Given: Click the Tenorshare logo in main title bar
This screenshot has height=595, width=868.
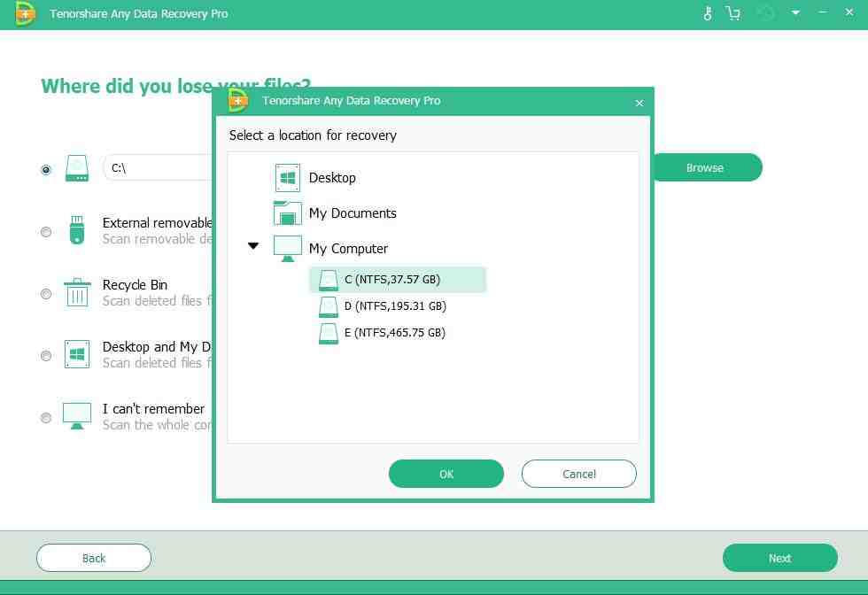Looking at the screenshot, I should point(25,14).
